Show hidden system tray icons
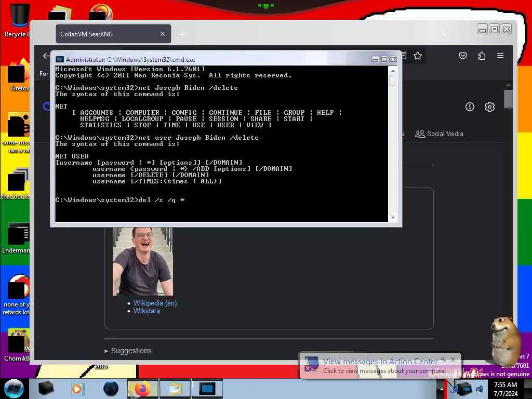This screenshot has height=399, width=532. tap(442, 389)
